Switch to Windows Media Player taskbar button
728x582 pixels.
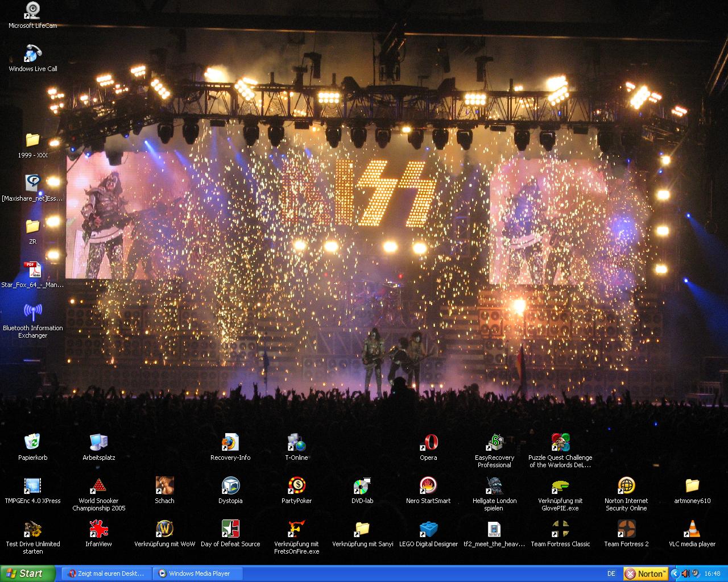198,573
